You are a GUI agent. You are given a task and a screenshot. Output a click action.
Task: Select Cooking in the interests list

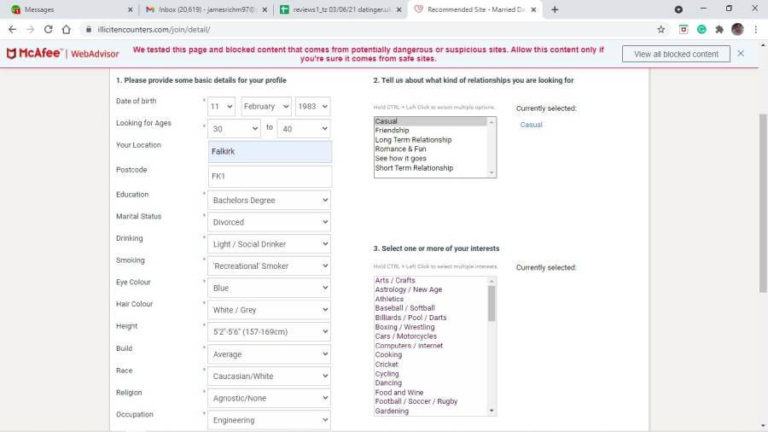pyautogui.click(x=388, y=355)
